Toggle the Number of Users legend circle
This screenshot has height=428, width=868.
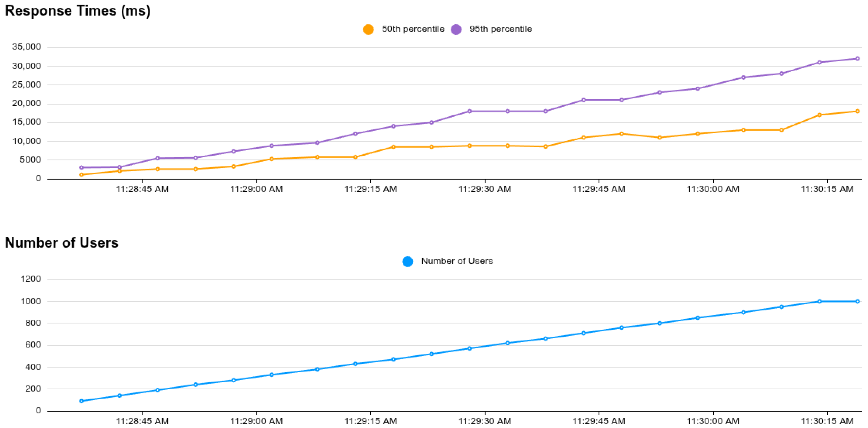click(x=408, y=261)
